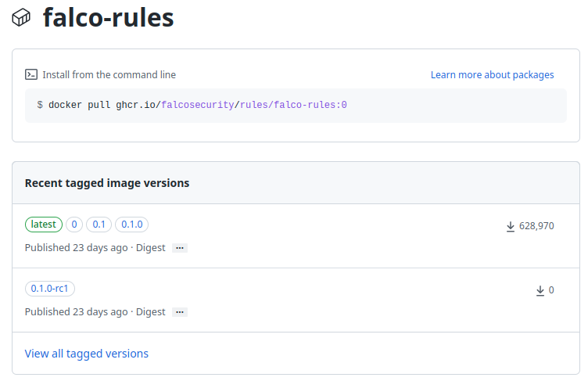This screenshot has width=588, height=381.
Task: Open the 0.1.0-rc1 tag
Action: 50,289
